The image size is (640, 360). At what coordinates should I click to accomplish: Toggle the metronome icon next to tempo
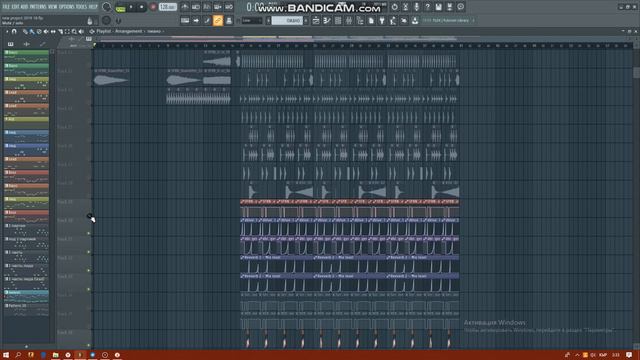click(x=185, y=7)
